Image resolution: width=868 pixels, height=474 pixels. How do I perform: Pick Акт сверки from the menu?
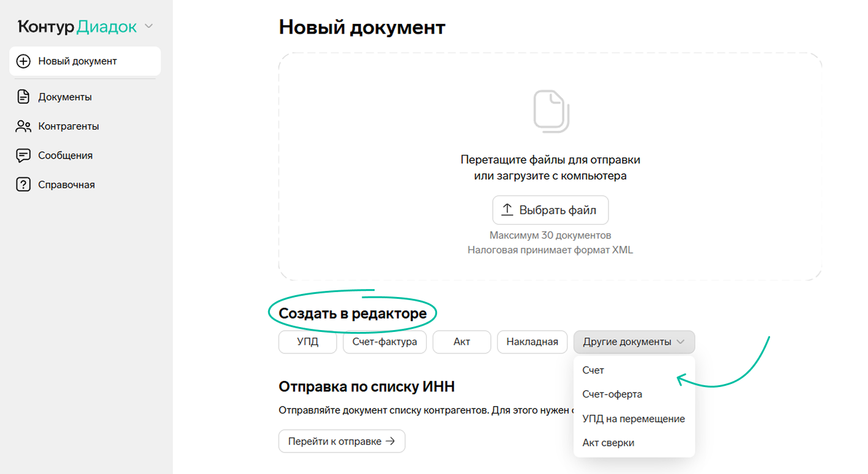[608, 443]
